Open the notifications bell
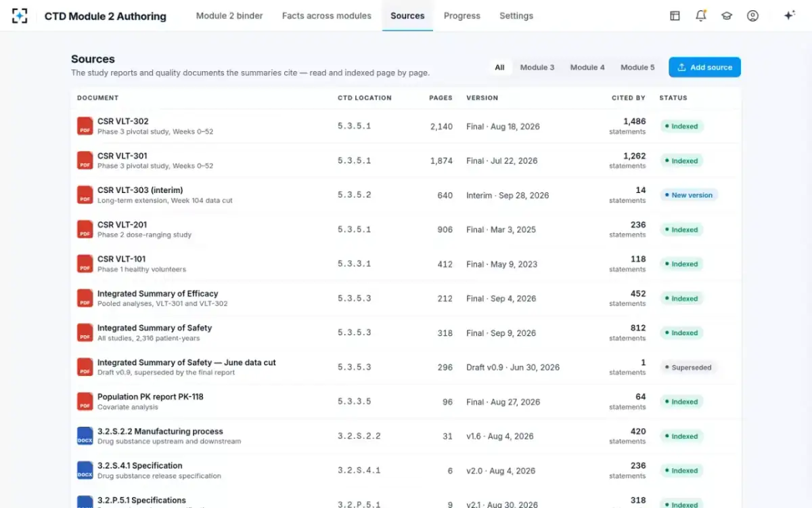812x508 pixels. [701, 16]
